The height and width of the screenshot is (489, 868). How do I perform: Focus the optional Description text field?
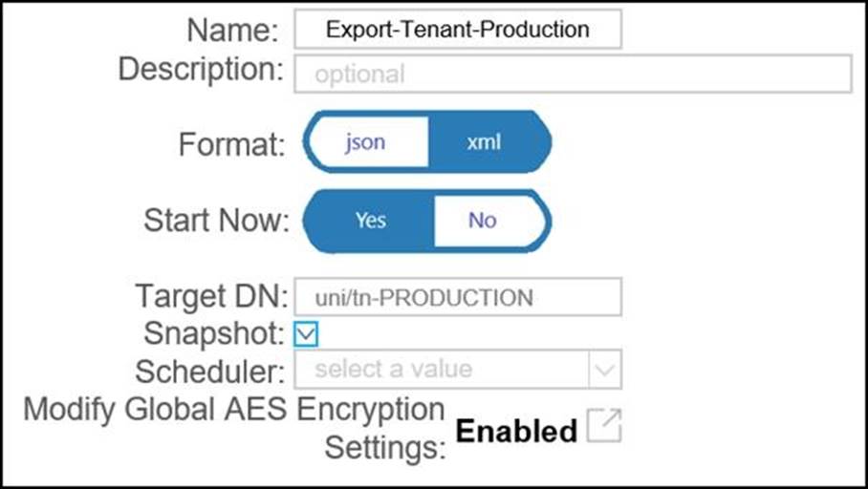574,74
